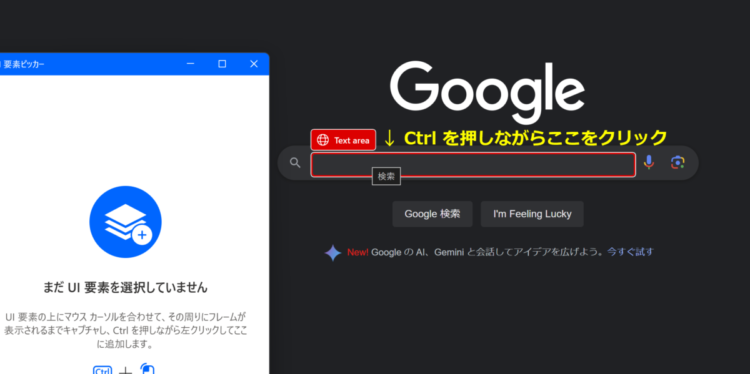
Task: Click the blue layers-plus icon
Action: pyautogui.click(x=125, y=222)
